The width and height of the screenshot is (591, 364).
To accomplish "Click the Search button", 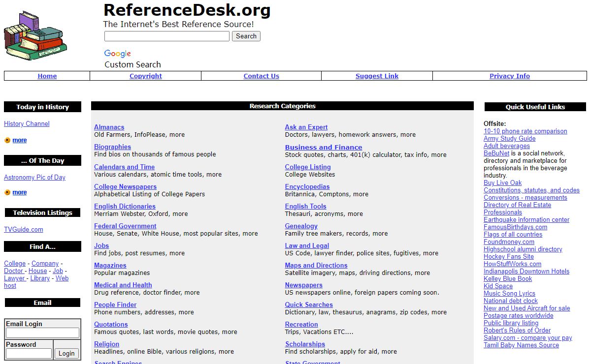I will [246, 36].
